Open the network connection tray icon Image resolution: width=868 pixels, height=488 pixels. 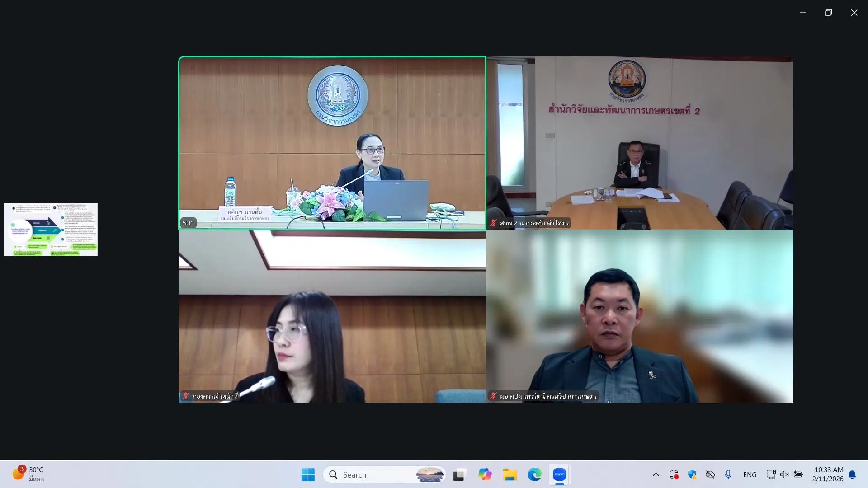click(x=770, y=474)
